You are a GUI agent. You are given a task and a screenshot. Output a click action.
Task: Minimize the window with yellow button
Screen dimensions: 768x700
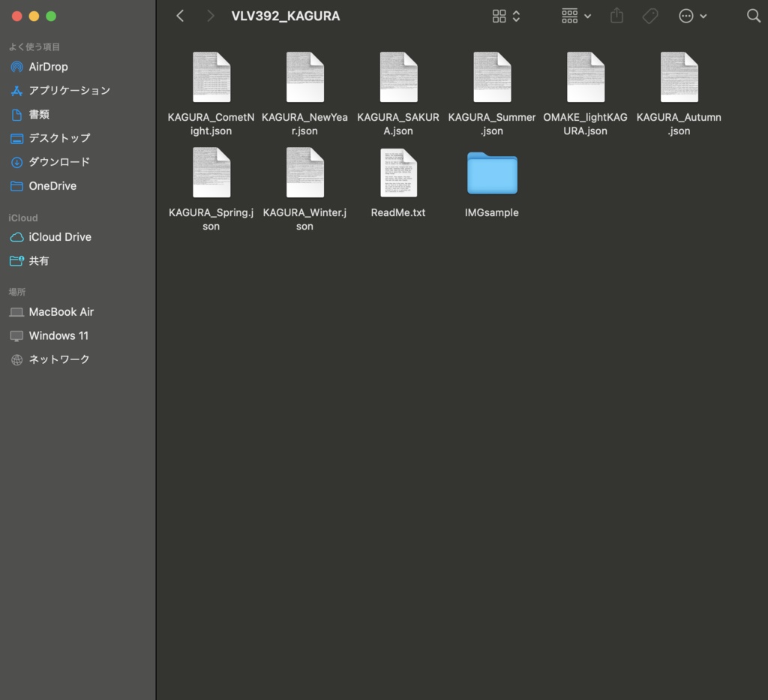coord(34,17)
